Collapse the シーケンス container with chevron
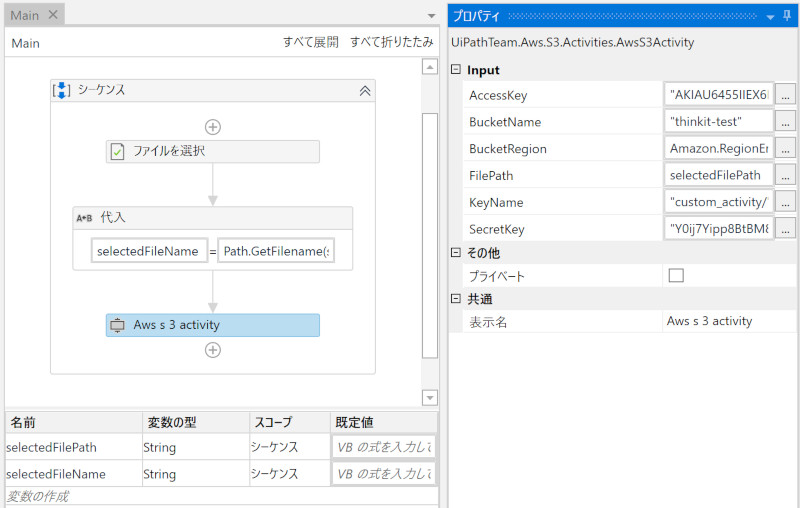 pyautogui.click(x=365, y=90)
